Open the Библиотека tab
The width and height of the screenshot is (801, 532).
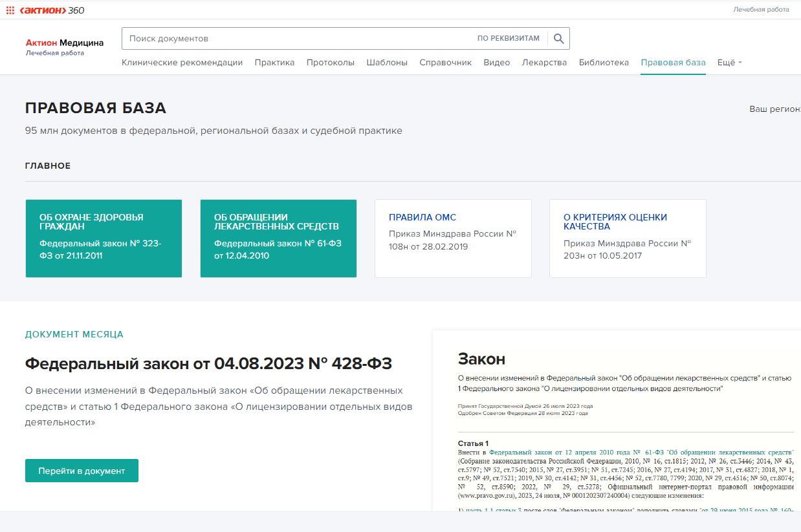point(604,63)
